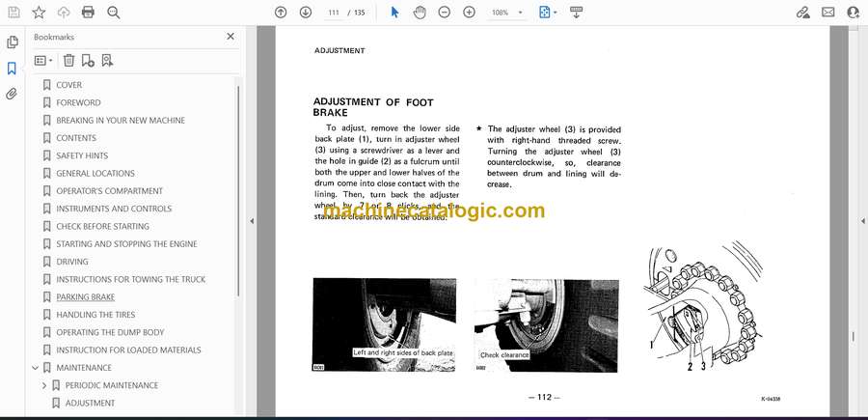The width and height of the screenshot is (868, 420).
Task: Close the Bookmarks panel
Action: point(231,37)
